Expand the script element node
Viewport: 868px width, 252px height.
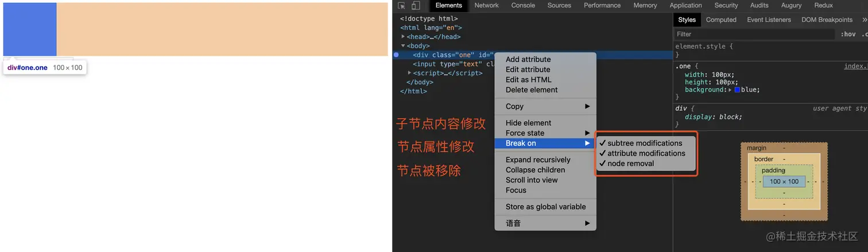click(x=409, y=73)
